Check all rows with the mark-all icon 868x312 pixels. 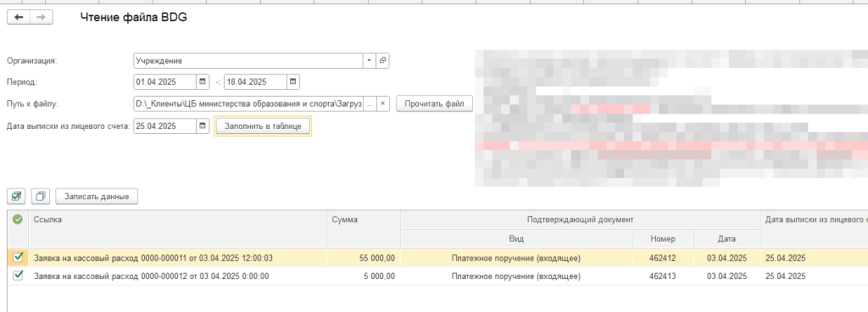coord(17,197)
